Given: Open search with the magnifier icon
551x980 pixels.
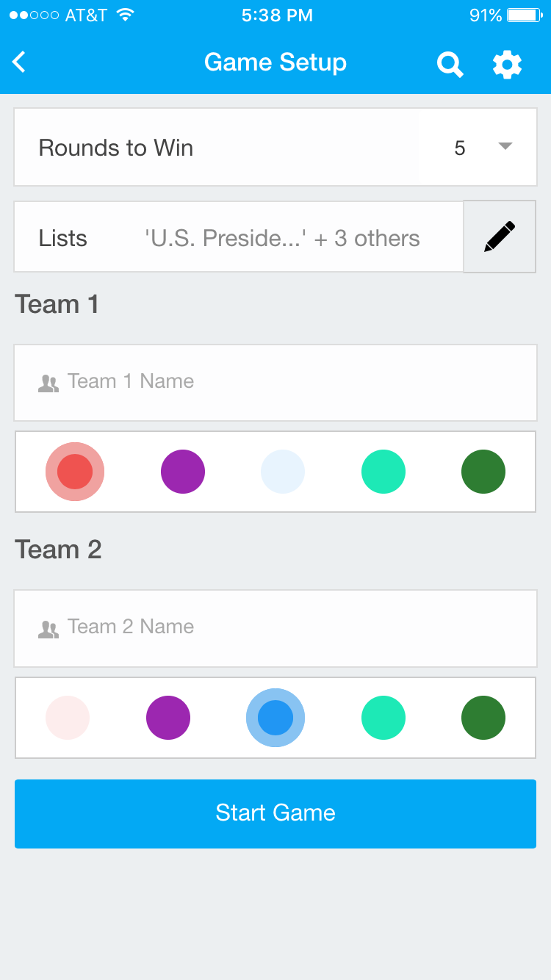Looking at the screenshot, I should tap(450, 65).
